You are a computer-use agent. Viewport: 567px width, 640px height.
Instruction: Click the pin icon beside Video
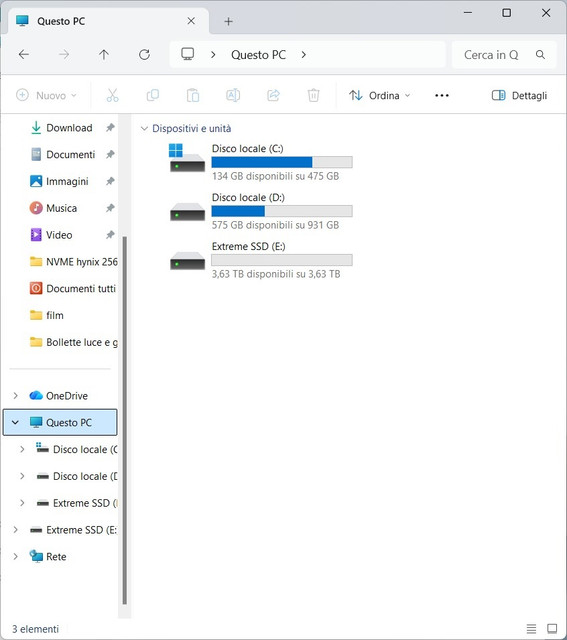point(110,235)
